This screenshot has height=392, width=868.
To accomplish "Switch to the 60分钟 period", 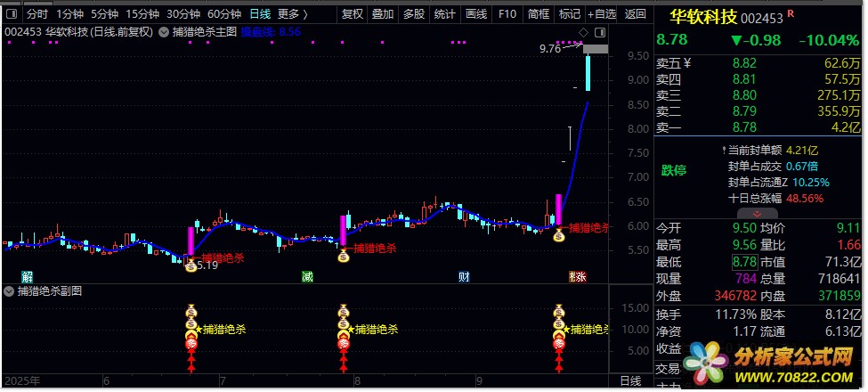I will point(224,14).
